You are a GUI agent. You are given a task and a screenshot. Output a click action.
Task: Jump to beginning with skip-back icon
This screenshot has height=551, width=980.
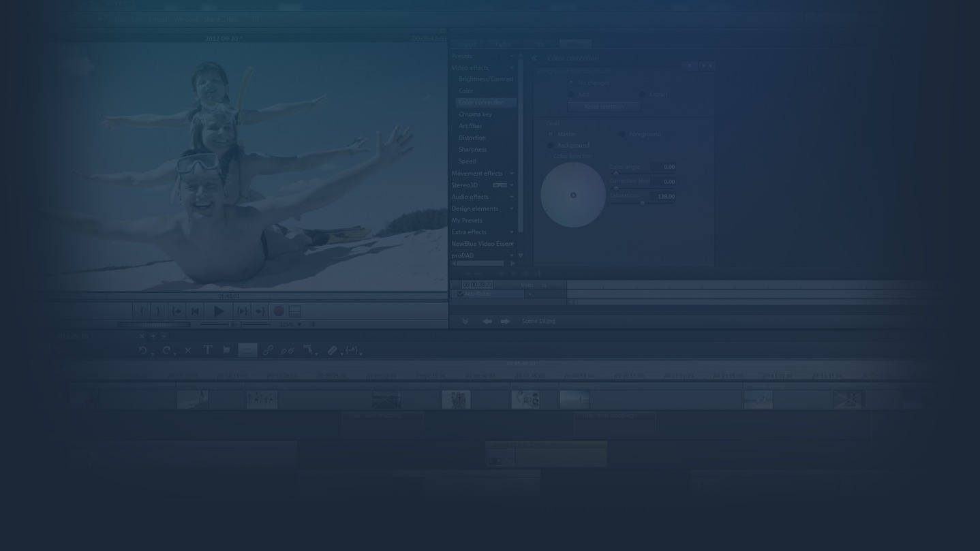(x=195, y=311)
